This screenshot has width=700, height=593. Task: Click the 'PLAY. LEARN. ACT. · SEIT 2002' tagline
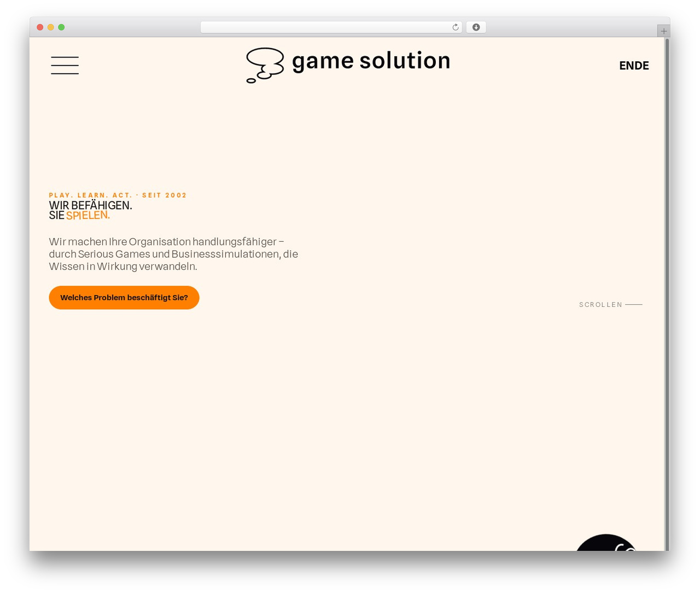(x=118, y=195)
